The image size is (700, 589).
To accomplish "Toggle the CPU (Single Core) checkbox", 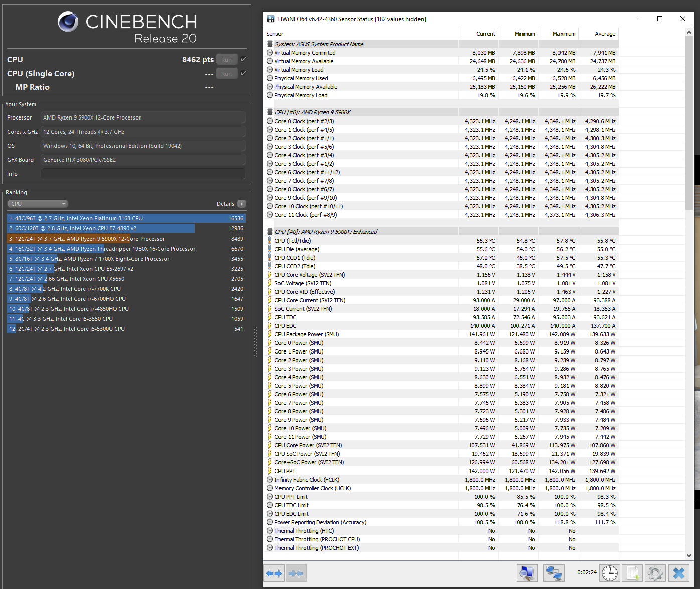I will click(x=243, y=73).
